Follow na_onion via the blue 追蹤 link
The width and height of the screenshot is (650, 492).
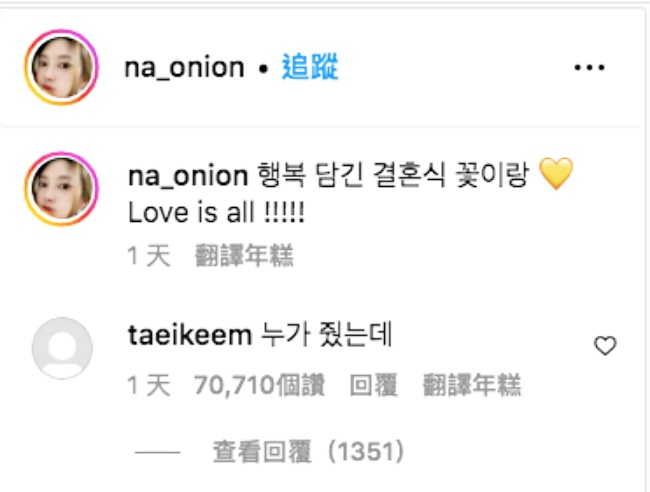[310, 66]
